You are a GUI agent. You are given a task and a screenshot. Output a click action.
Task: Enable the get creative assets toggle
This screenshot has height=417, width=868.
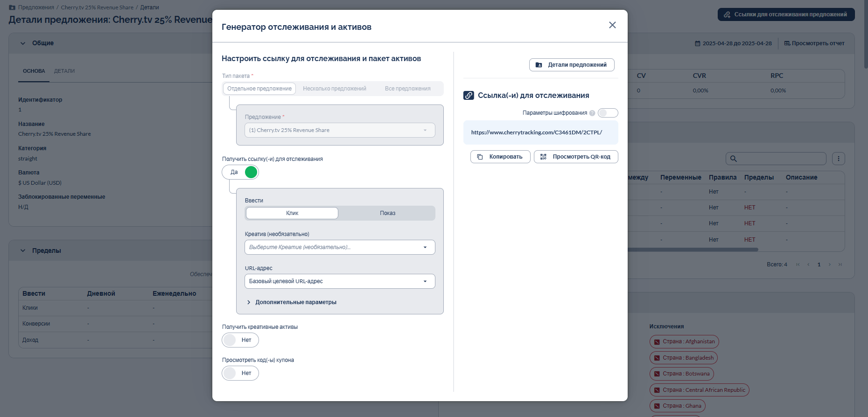[x=240, y=340]
